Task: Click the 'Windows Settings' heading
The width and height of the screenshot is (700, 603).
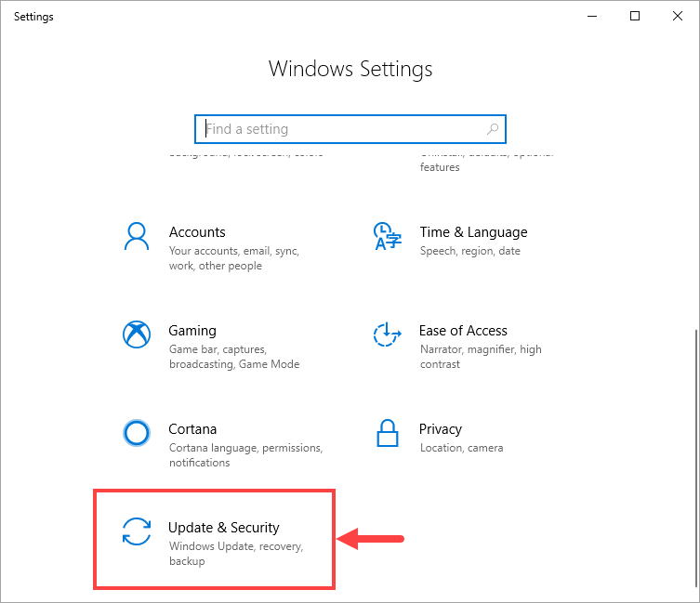Action: (350, 69)
